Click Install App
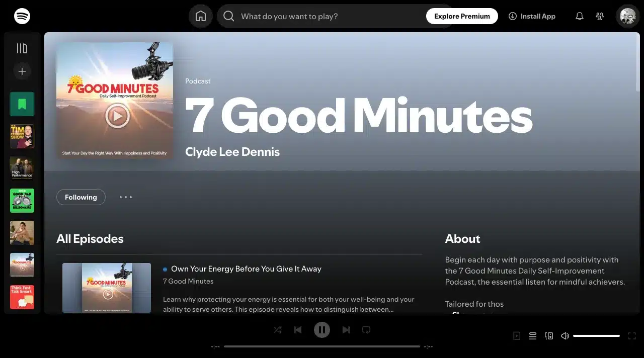This screenshot has height=358, width=644. 532,16
